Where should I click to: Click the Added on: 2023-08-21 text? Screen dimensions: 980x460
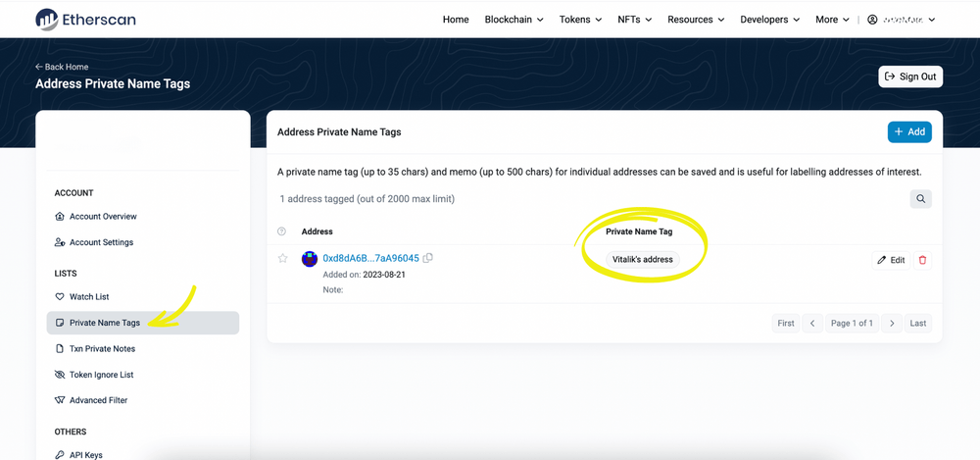(x=364, y=275)
